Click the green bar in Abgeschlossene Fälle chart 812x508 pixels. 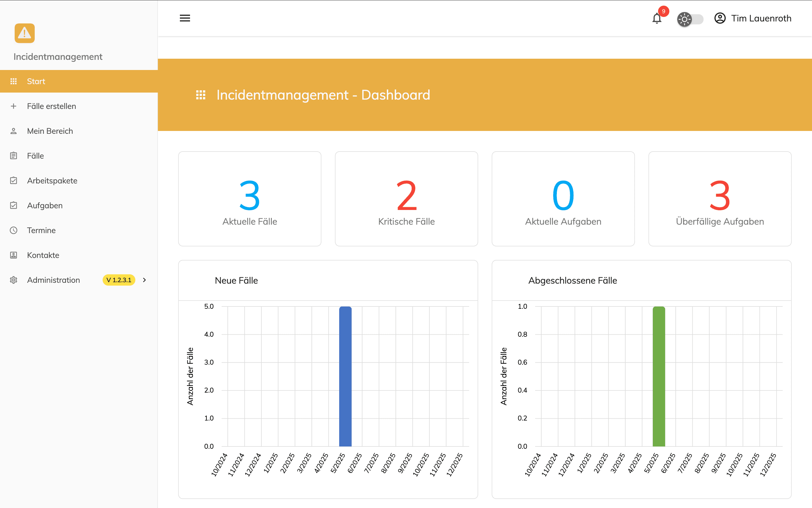point(659,376)
